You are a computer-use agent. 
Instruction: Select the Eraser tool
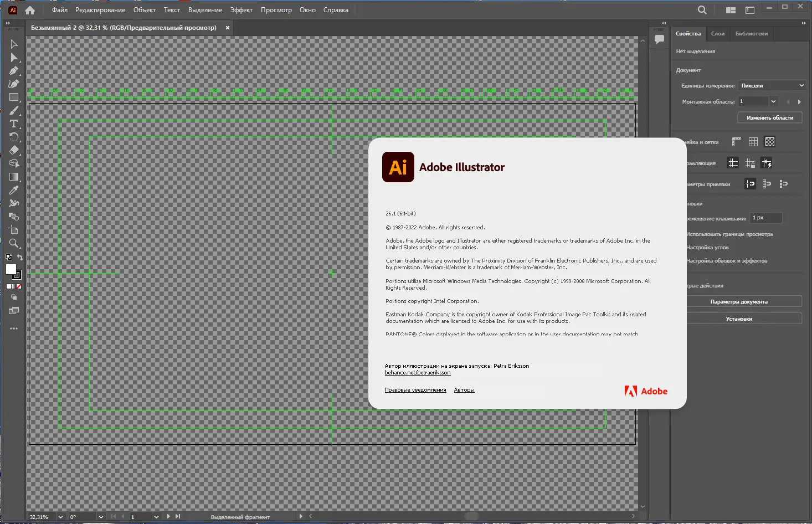[x=14, y=150]
